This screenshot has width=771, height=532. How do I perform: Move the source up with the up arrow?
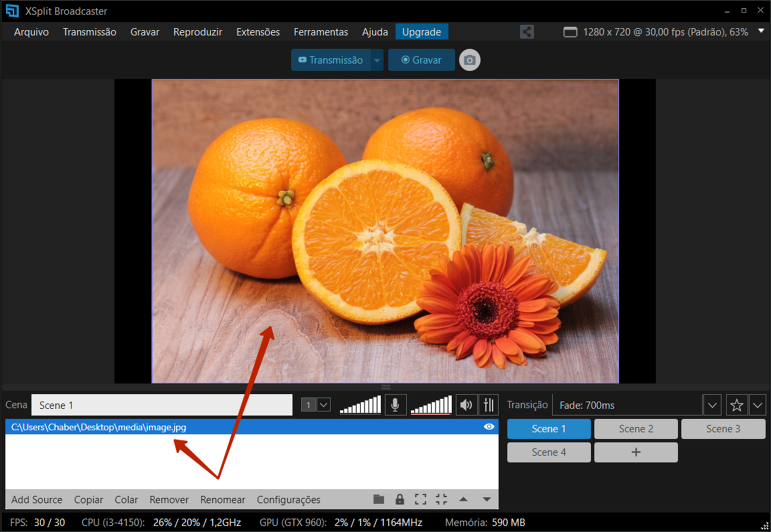pos(463,499)
